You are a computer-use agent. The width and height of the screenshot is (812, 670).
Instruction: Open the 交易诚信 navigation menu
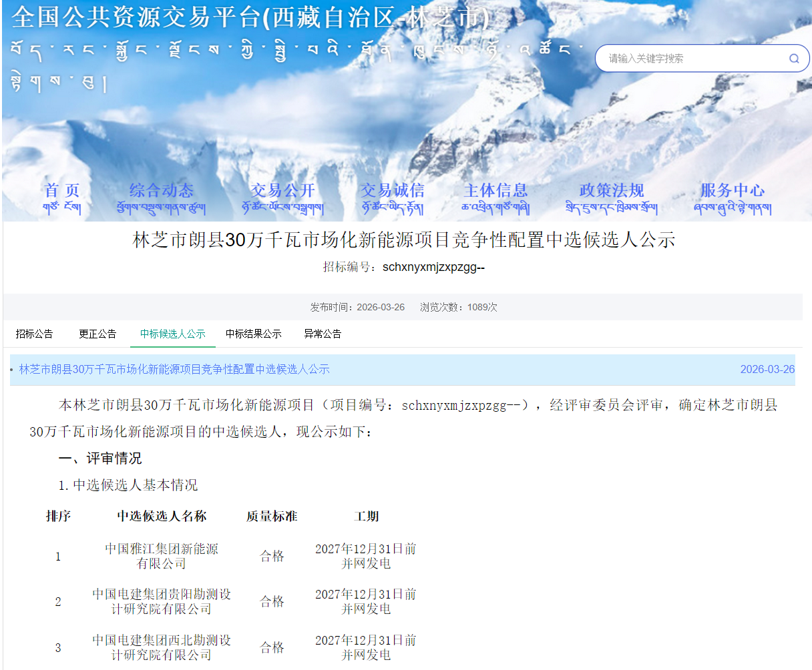tap(392, 199)
